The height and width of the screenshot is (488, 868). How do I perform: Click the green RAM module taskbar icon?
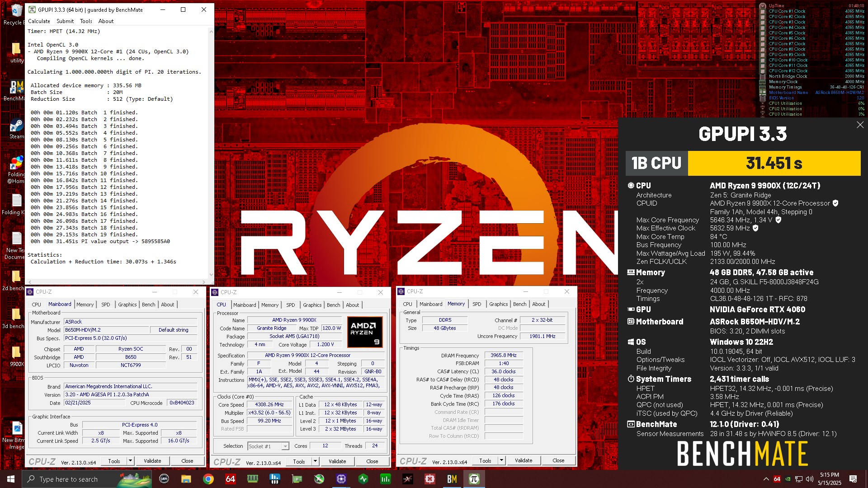[252, 479]
